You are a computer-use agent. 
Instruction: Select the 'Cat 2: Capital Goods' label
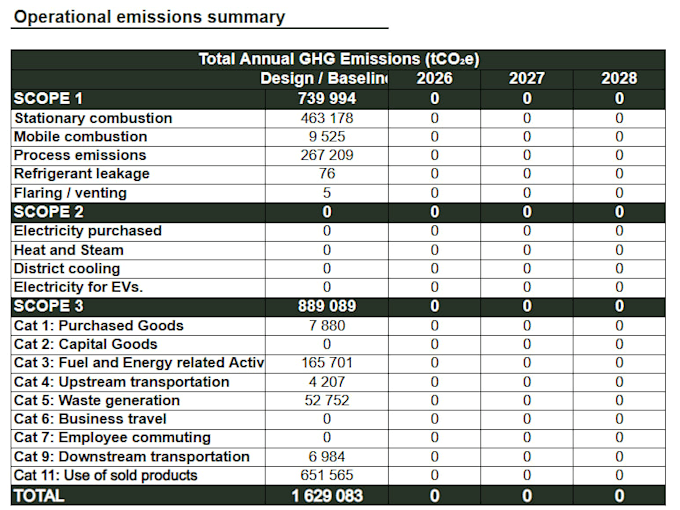tap(86, 344)
